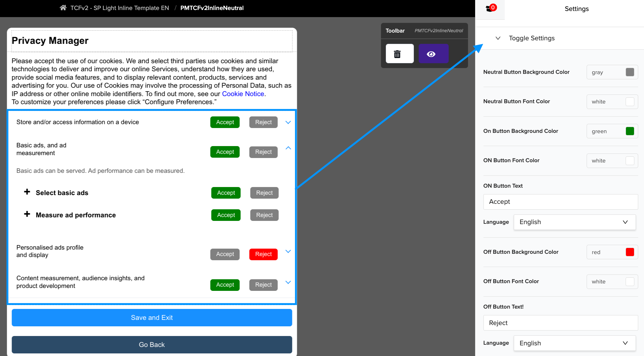Click the white ON Button Font Color swatch
The width and height of the screenshot is (644, 356).
[630, 161]
